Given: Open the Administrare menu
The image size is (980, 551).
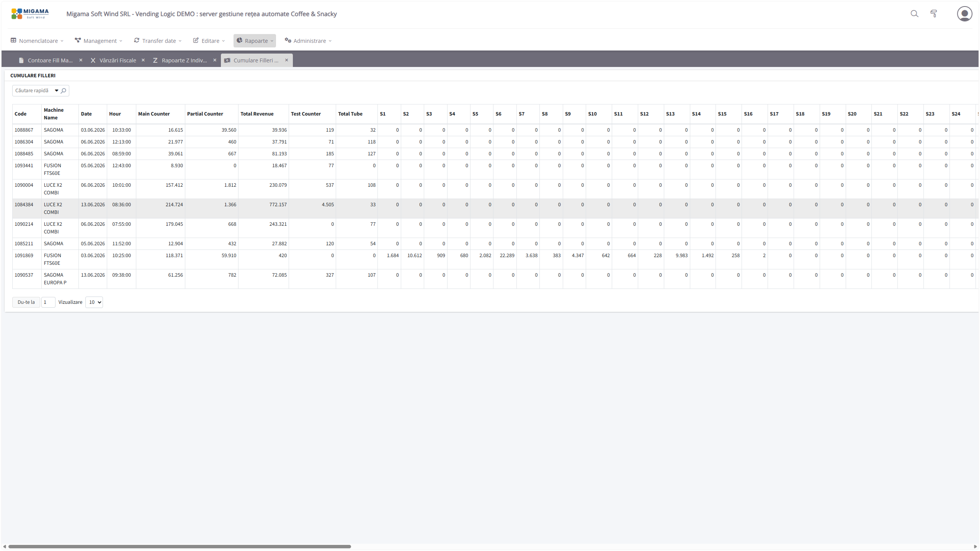Looking at the screenshot, I should click(x=308, y=41).
